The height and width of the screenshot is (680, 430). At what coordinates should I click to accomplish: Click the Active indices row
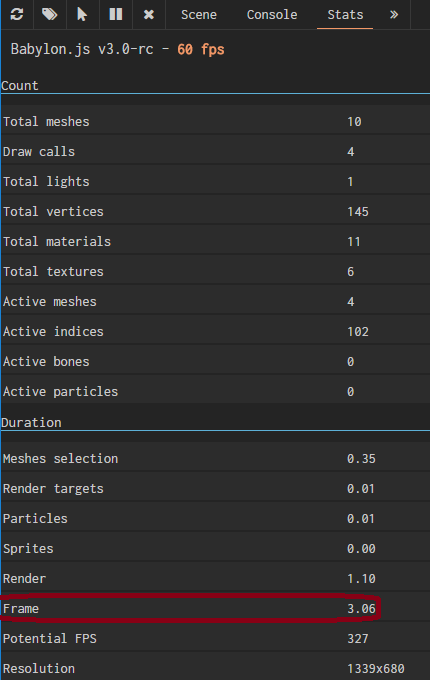pyautogui.click(x=215, y=331)
